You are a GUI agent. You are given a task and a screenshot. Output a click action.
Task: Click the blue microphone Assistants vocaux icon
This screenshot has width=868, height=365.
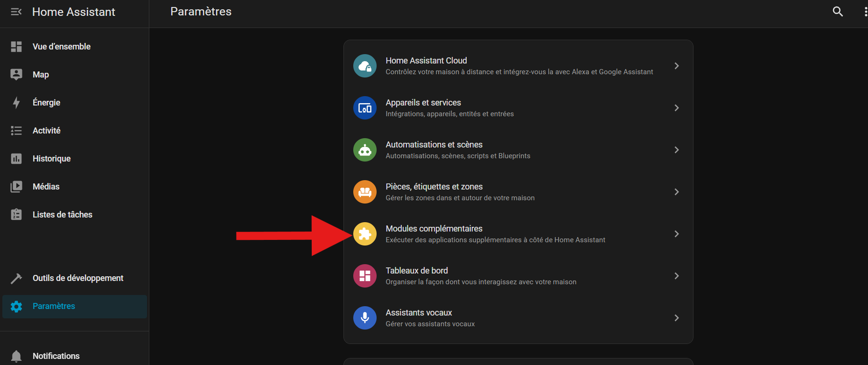click(x=365, y=318)
